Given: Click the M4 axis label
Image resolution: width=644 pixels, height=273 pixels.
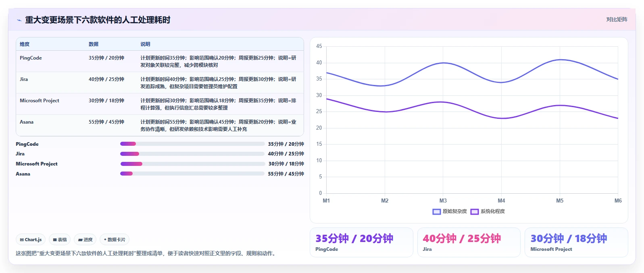Looking at the screenshot, I should point(501,201).
